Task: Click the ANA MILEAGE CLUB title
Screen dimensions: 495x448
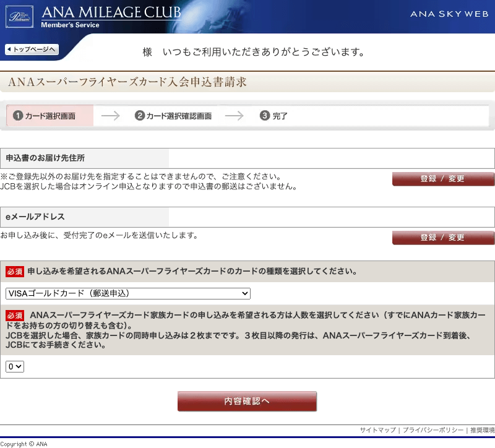Action: pyautogui.click(x=111, y=12)
